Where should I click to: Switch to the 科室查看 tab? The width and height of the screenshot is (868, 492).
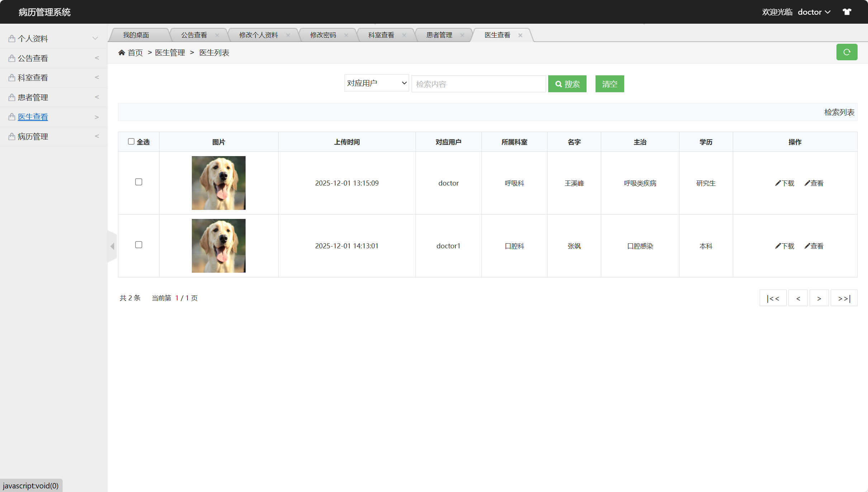click(381, 34)
